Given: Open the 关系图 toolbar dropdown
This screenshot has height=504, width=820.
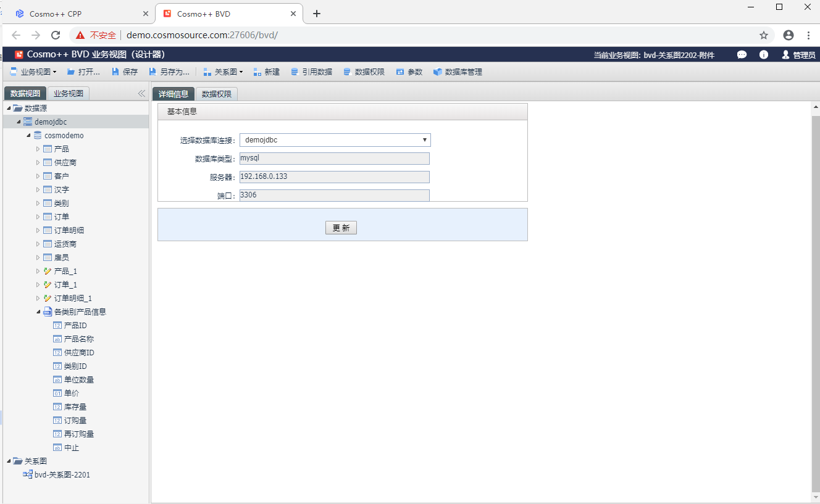Looking at the screenshot, I should 223,72.
